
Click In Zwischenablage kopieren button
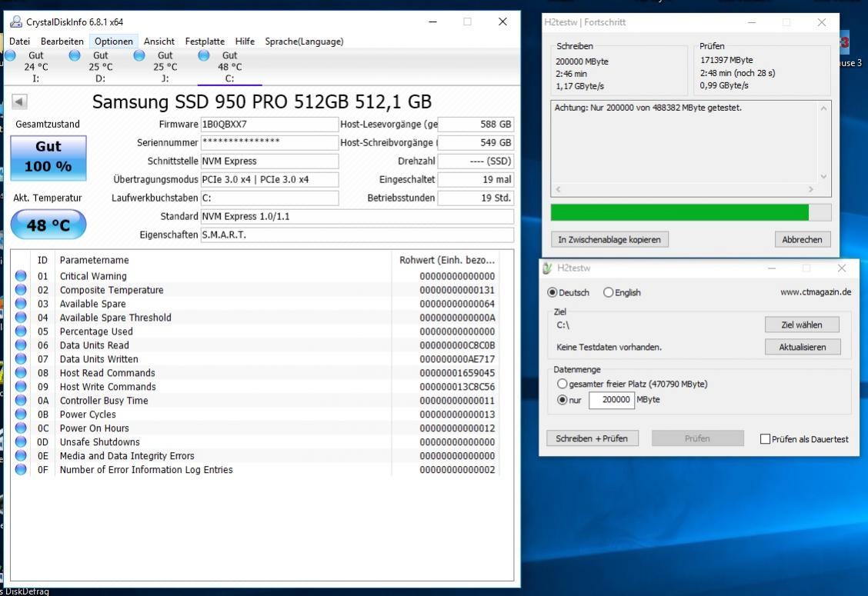click(x=609, y=240)
